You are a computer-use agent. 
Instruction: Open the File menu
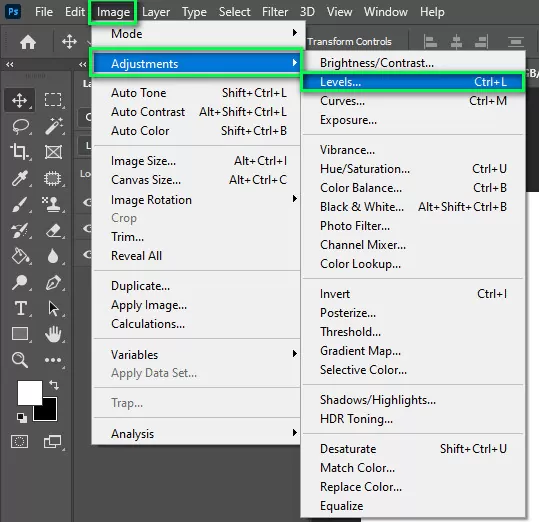point(44,12)
